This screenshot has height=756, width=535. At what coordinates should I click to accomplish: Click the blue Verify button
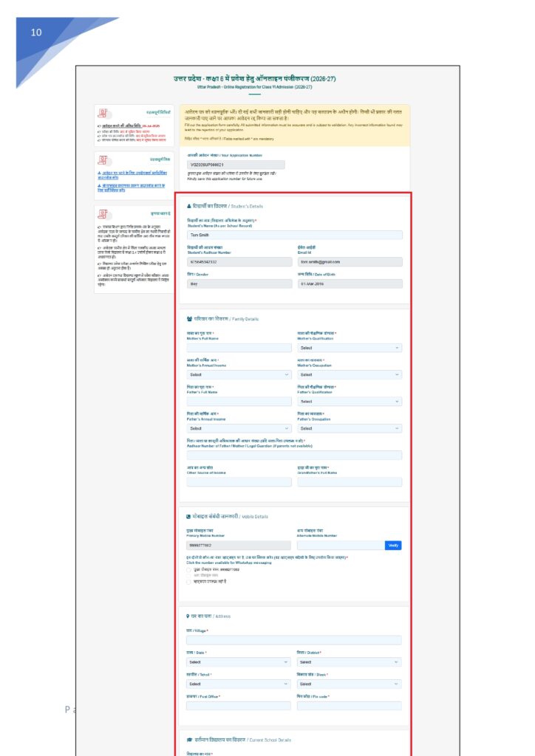coord(393,546)
